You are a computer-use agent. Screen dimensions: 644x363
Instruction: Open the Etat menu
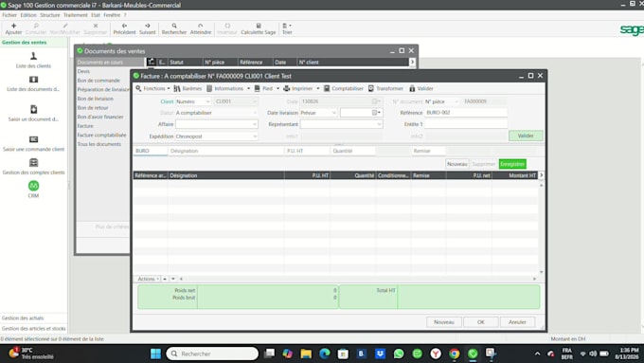[x=96, y=15]
